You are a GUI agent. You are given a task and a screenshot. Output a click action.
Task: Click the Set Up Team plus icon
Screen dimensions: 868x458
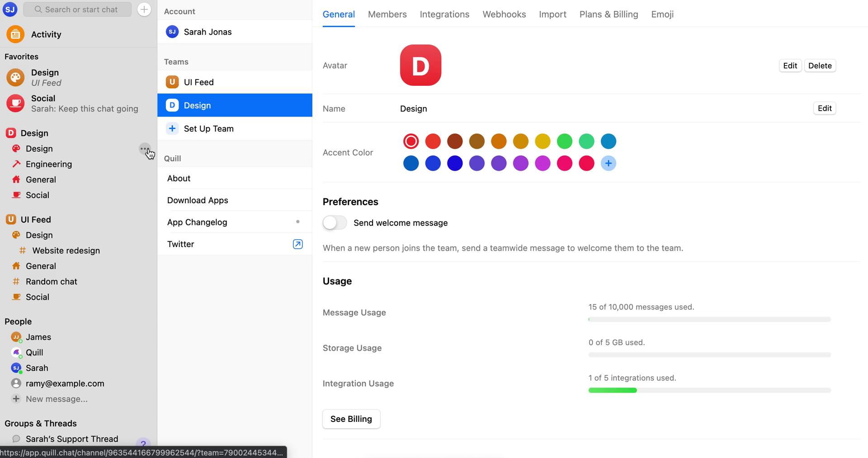[x=172, y=128]
